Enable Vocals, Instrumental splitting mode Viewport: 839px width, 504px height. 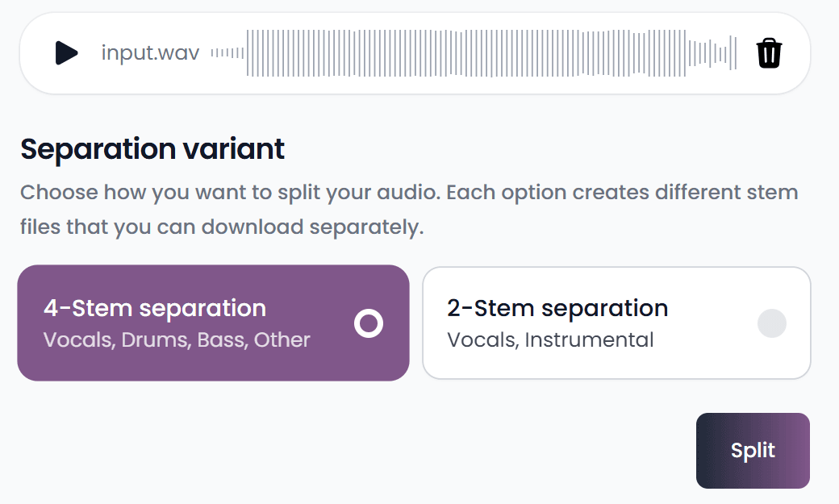(x=616, y=323)
